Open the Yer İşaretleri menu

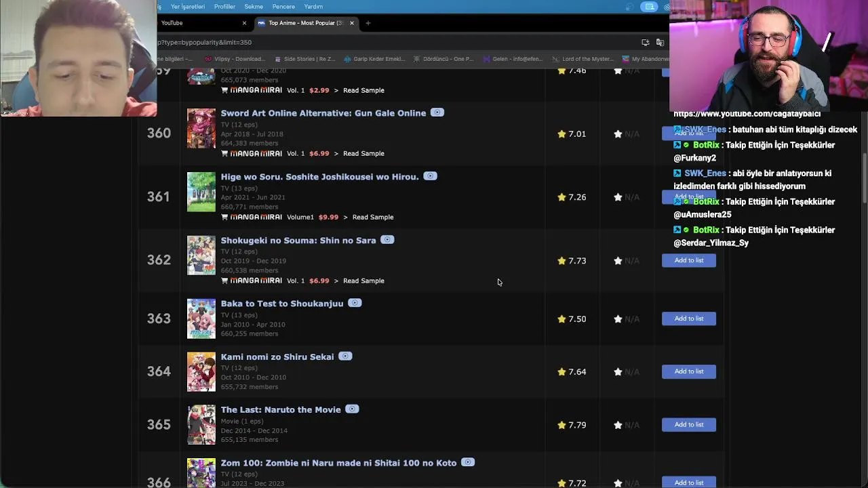click(x=188, y=7)
